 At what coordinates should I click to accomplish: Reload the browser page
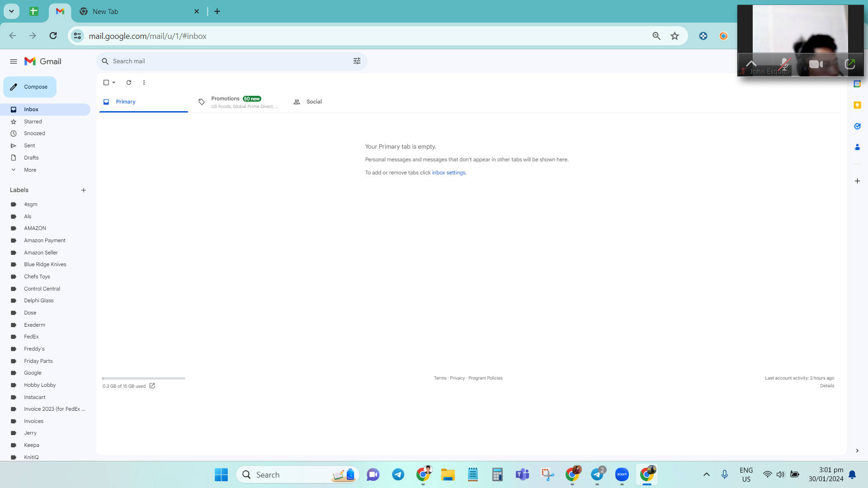(53, 36)
